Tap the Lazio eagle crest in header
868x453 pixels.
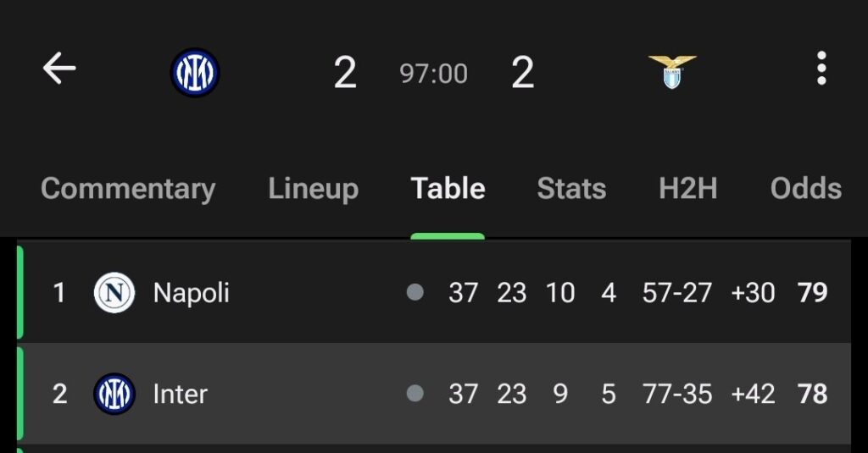click(672, 72)
